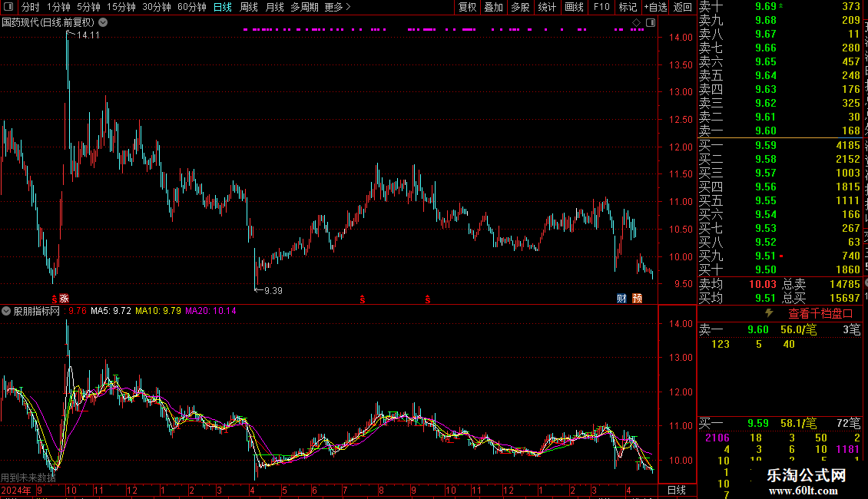
Task: Open the 复权 adjustment menu
Action: coord(467,7)
